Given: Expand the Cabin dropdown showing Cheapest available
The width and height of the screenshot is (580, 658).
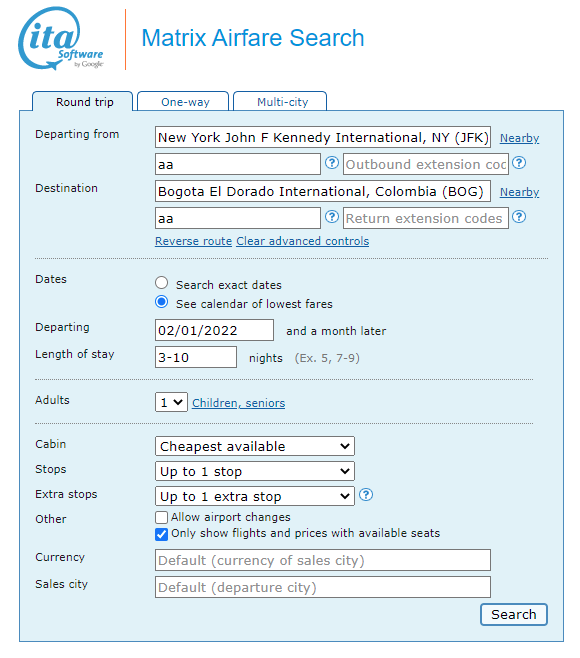Looking at the screenshot, I should click(255, 446).
